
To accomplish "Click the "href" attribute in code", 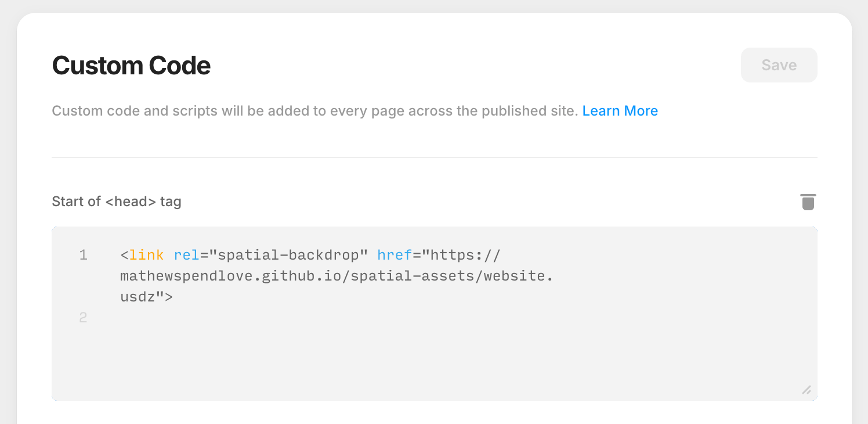I will [395, 255].
